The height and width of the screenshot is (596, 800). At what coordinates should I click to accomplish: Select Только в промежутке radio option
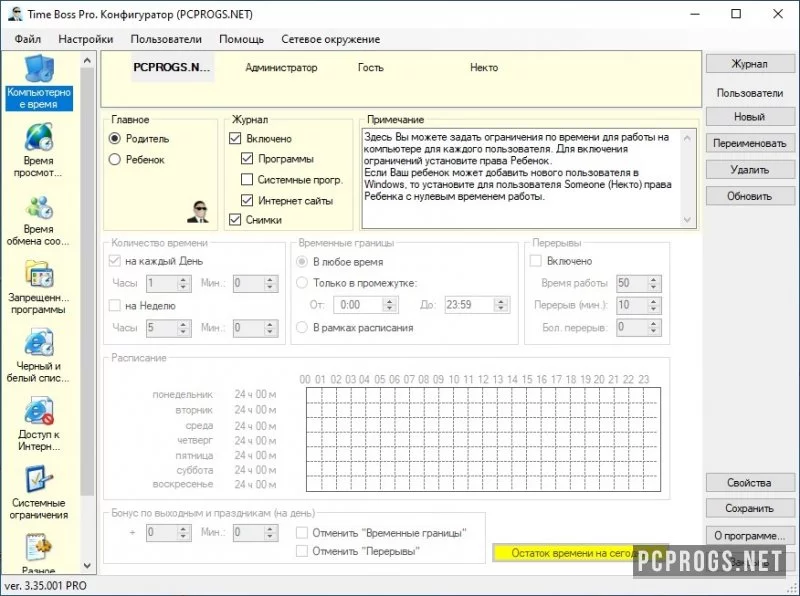(302, 283)
